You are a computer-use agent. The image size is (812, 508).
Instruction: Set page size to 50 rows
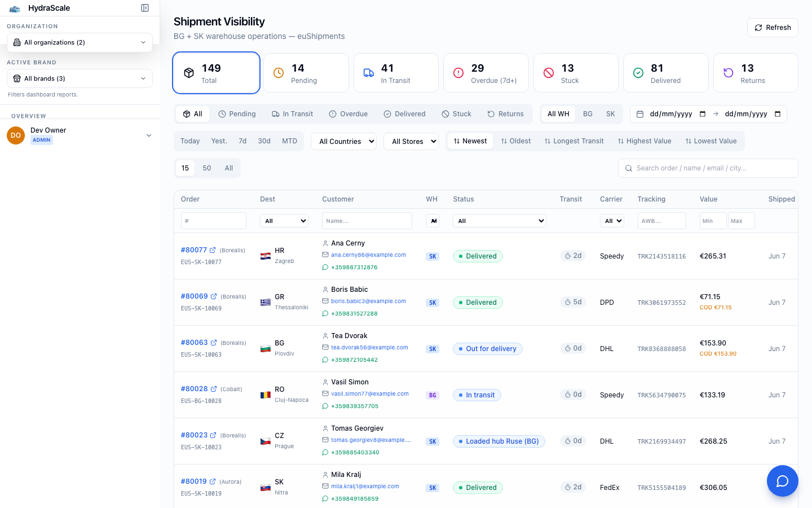207,168
